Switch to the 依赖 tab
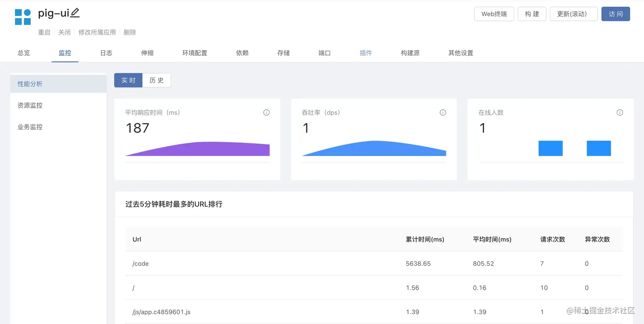Screen dimensions: 644x324 point(242,53)
